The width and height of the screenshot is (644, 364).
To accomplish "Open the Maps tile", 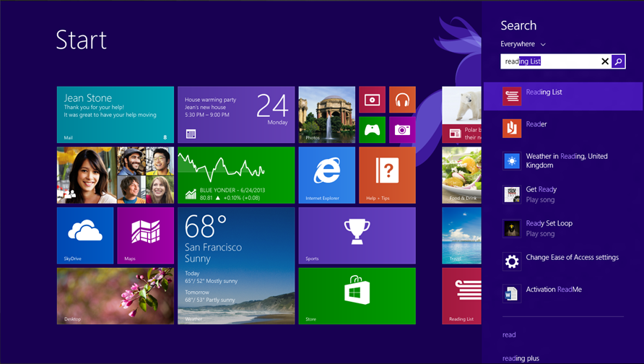I will 145,235.
